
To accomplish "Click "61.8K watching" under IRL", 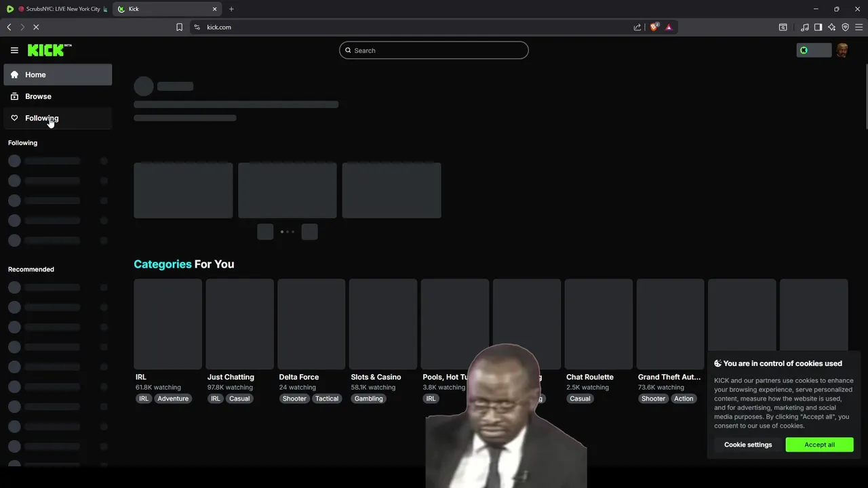I will point(158,388).
